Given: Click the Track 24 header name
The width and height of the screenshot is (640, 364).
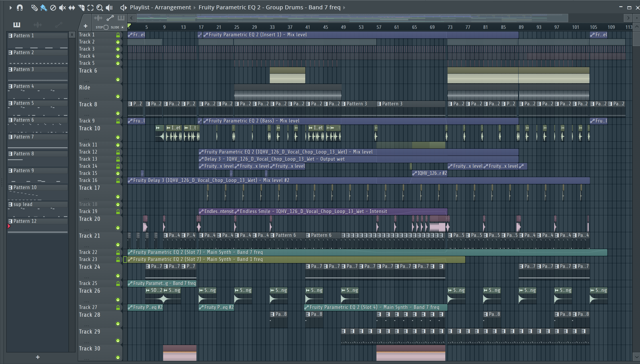Looking at the screenshot, I should pyautogui.click(x=89, y=267).
